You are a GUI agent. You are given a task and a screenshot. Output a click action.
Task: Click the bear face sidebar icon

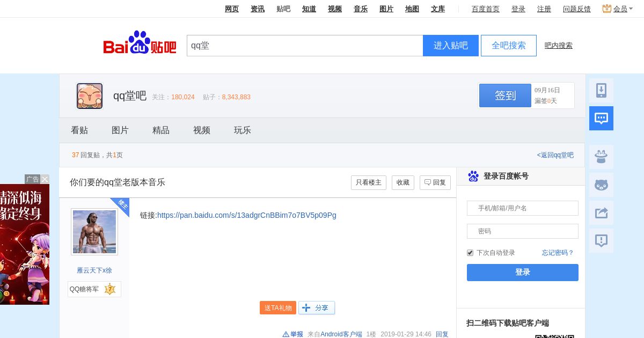coord(601,185)
